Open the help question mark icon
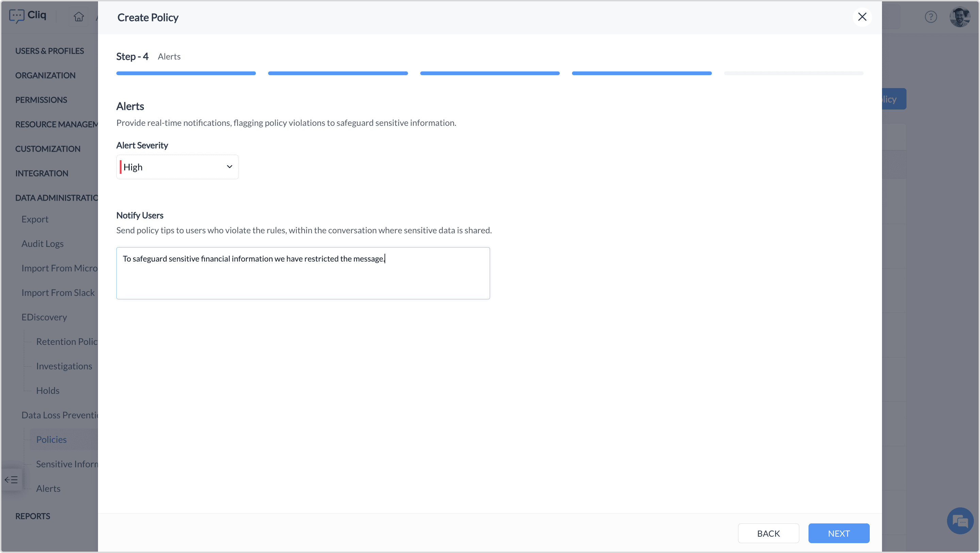The height and width of the screenshot is (553, 980). (931, 17)
